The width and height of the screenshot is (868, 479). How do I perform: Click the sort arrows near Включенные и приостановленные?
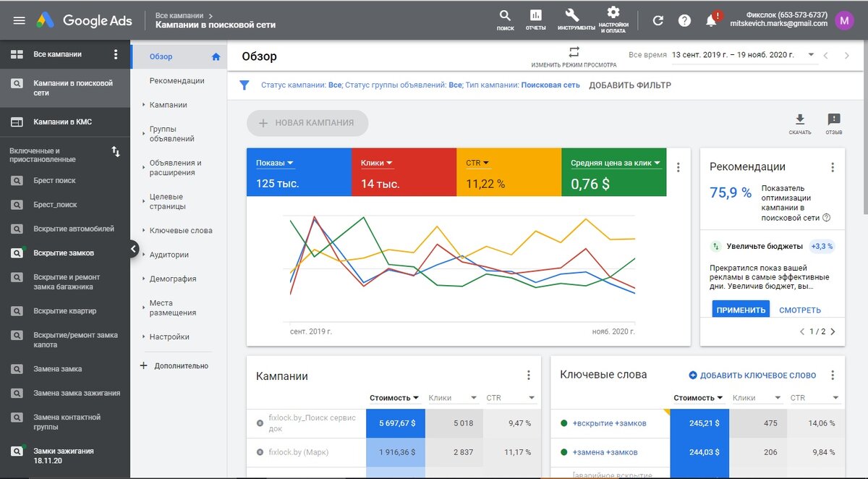(116, 151)
